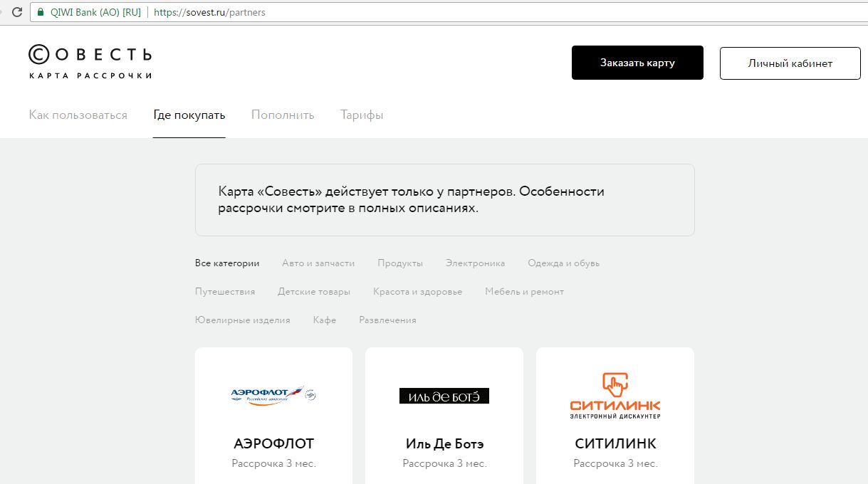
Task: Go to Как пользоваться tab
Action: 78,115
